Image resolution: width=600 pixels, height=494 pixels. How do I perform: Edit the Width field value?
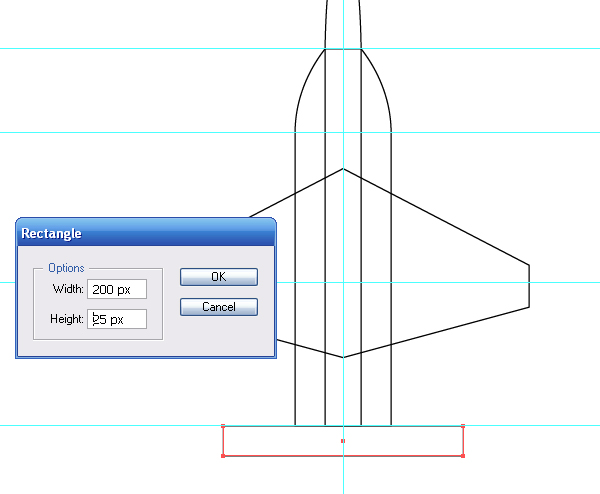click(117, 289)
